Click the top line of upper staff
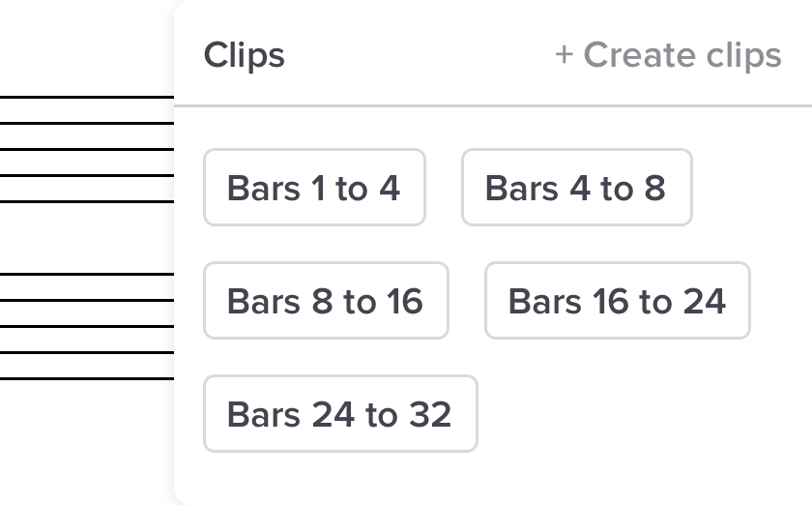 (x=87, y=98)
